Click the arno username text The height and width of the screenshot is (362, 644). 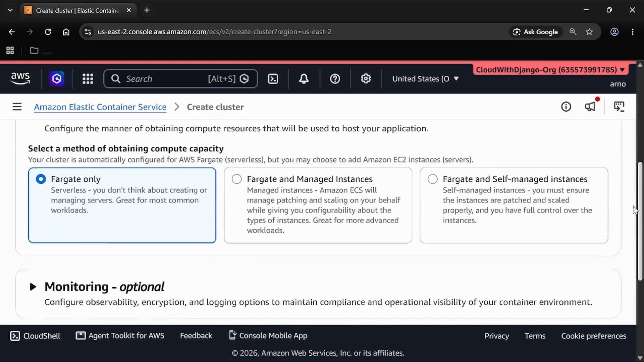(618, 84)
